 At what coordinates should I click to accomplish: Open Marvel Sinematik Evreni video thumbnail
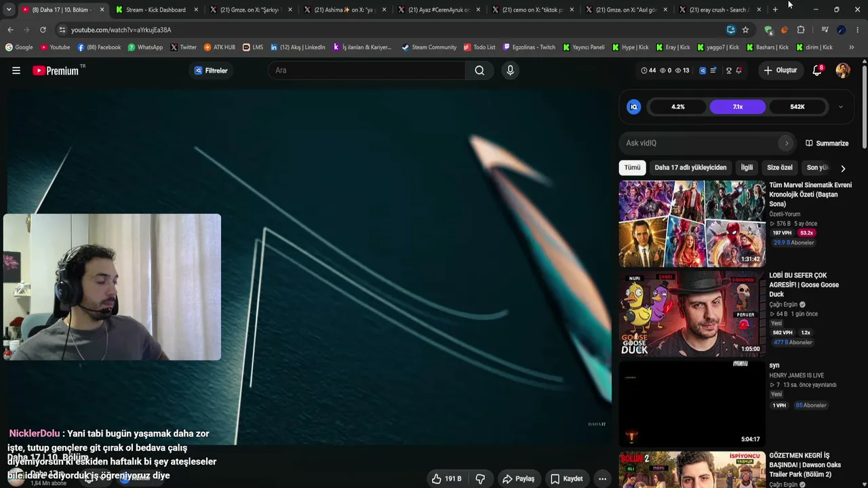(692, 223)
